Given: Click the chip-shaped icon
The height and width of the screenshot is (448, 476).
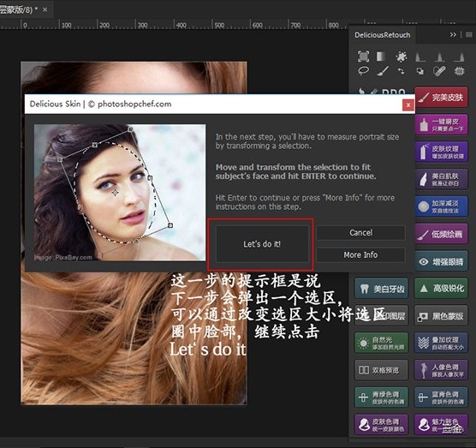Looking at the screenshot, I should [x=459, y=71].
